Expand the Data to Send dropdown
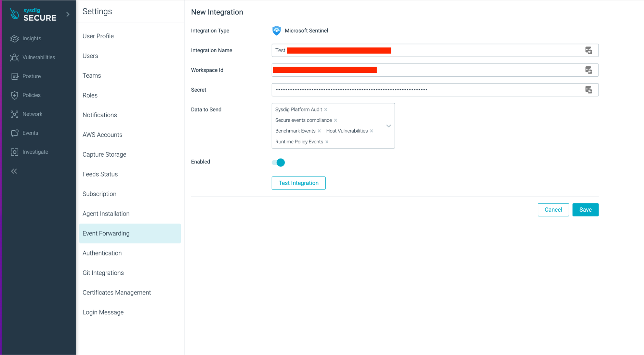This screenshot has height=355, width=644. pos(388,126)
